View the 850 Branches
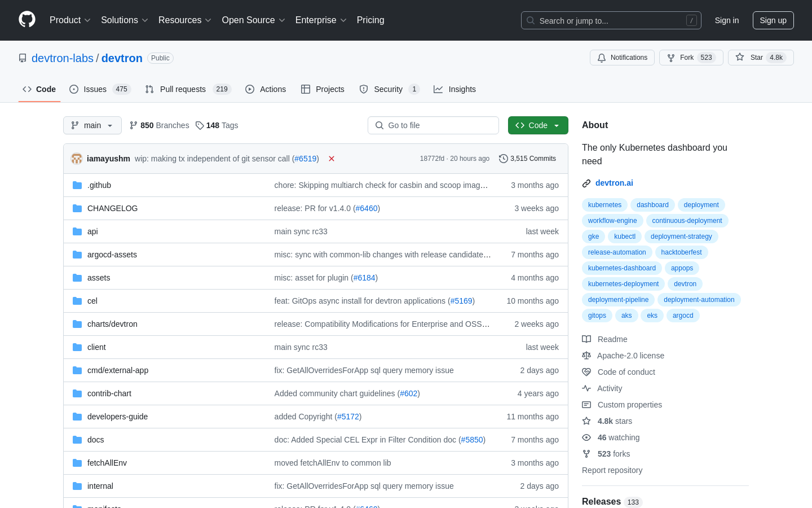 click(x=159, y=125)
